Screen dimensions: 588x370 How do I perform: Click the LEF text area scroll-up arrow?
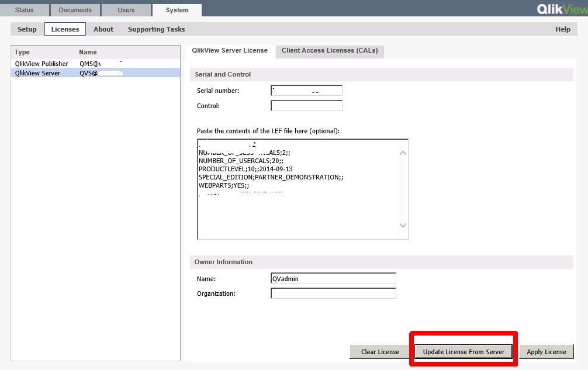[403, 153]
